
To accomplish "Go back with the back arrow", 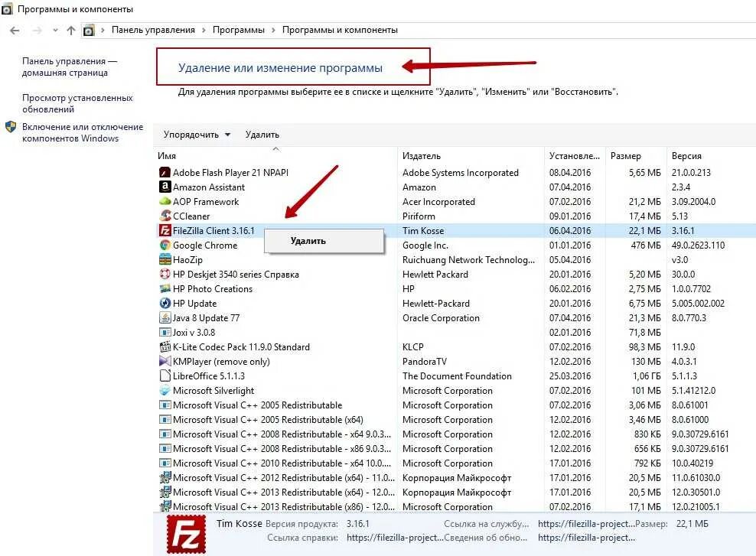I will click(15, 31).
